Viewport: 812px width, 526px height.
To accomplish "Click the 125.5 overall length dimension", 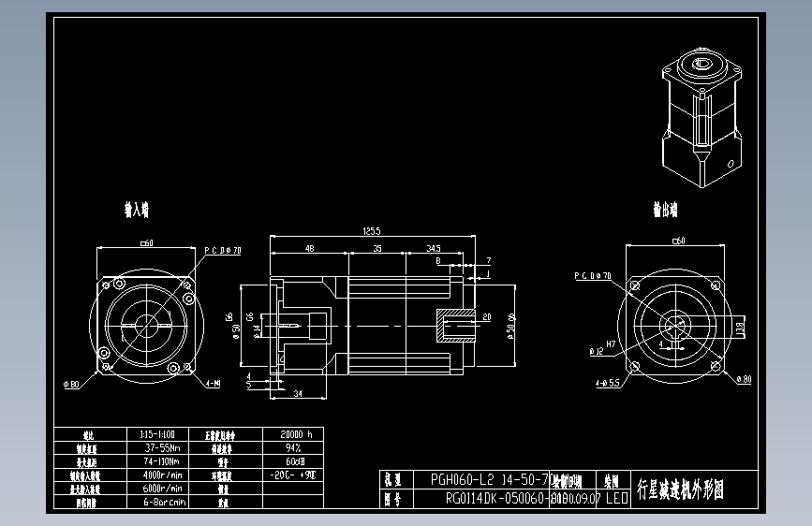I will [x=371, y=231].
